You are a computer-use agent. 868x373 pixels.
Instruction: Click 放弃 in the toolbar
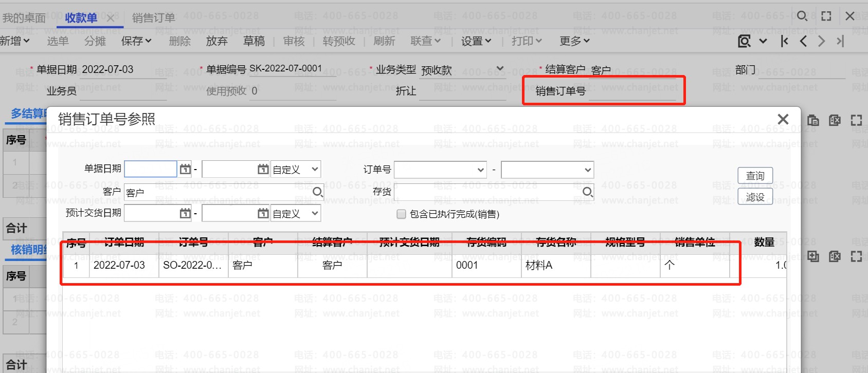pyautogui.click(x=216, y=41)
